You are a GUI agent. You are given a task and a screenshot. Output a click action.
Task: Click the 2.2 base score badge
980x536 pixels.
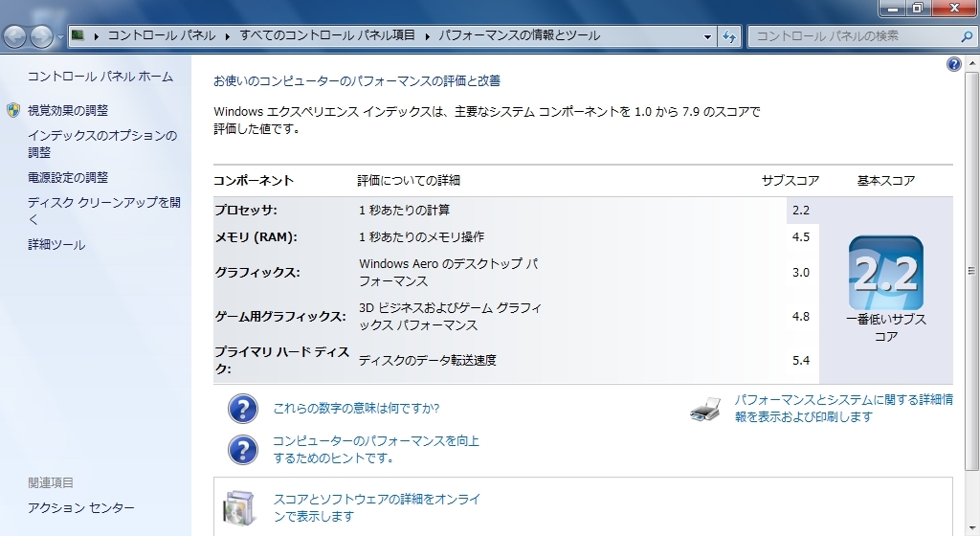click(885, 273)
